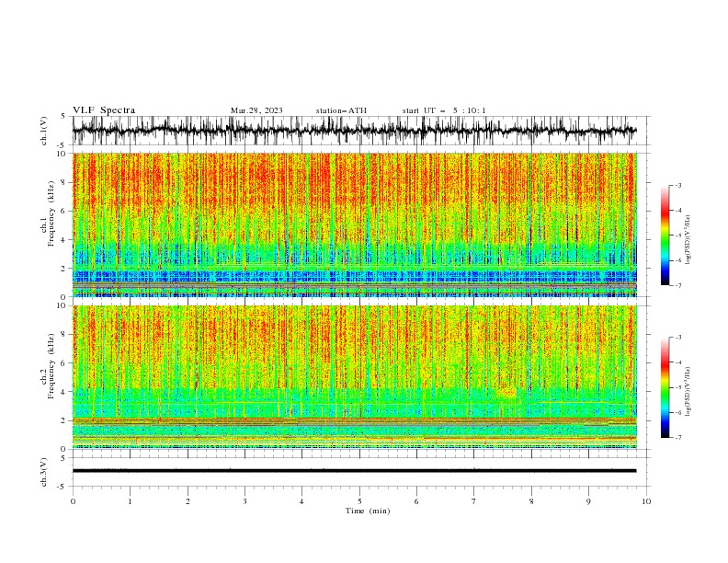Click the '-7' label on lower color scale
The height and width of the screenshot is (563, 728).
[x=677, y=438]
